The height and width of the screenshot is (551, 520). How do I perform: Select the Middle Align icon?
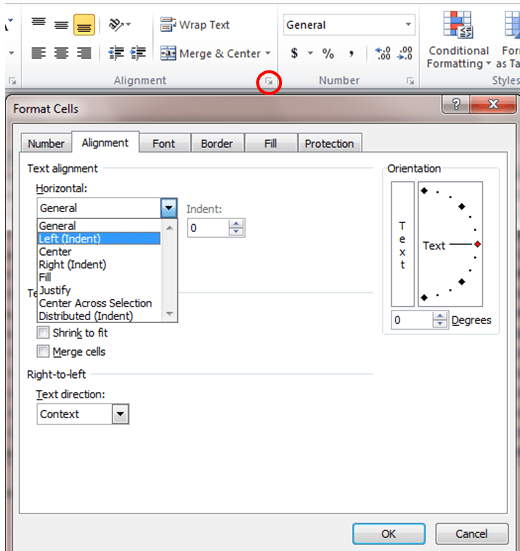(61, 25)
